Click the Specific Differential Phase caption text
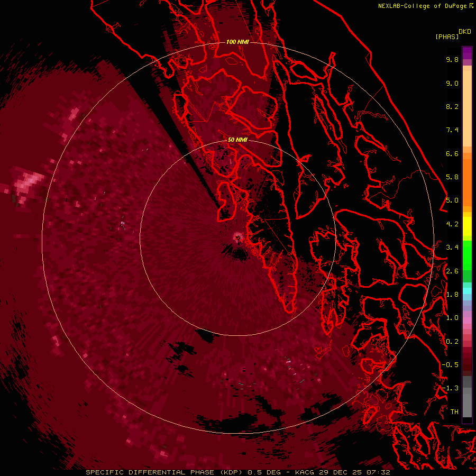476x476 pixels. coord(238,472)
